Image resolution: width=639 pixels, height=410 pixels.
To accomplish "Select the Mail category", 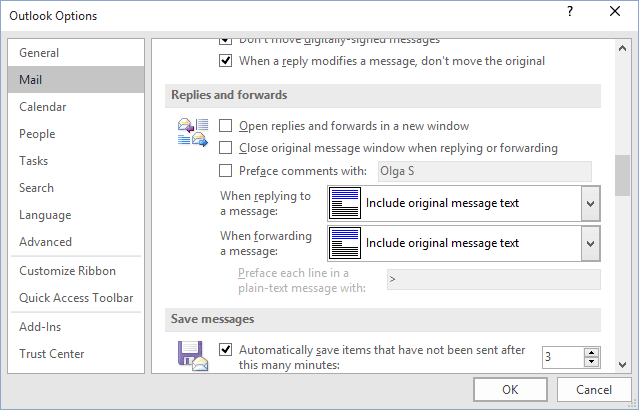I will [76, 79].
